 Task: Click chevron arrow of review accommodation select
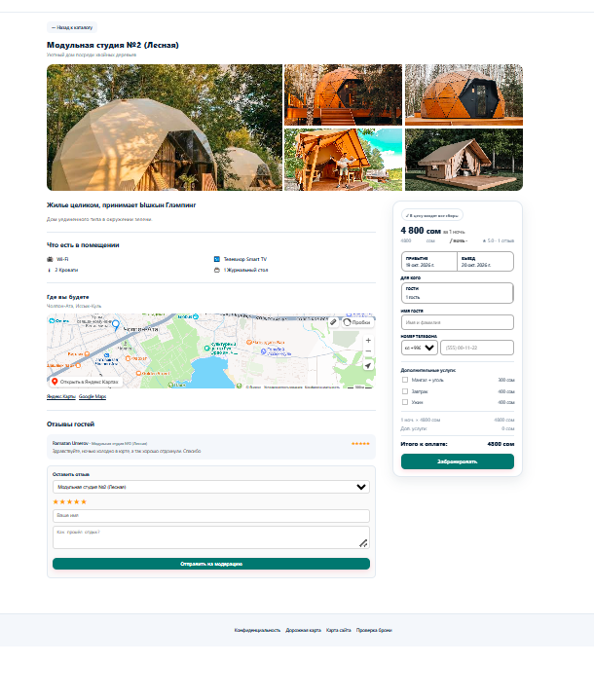[x=361, y=487]
